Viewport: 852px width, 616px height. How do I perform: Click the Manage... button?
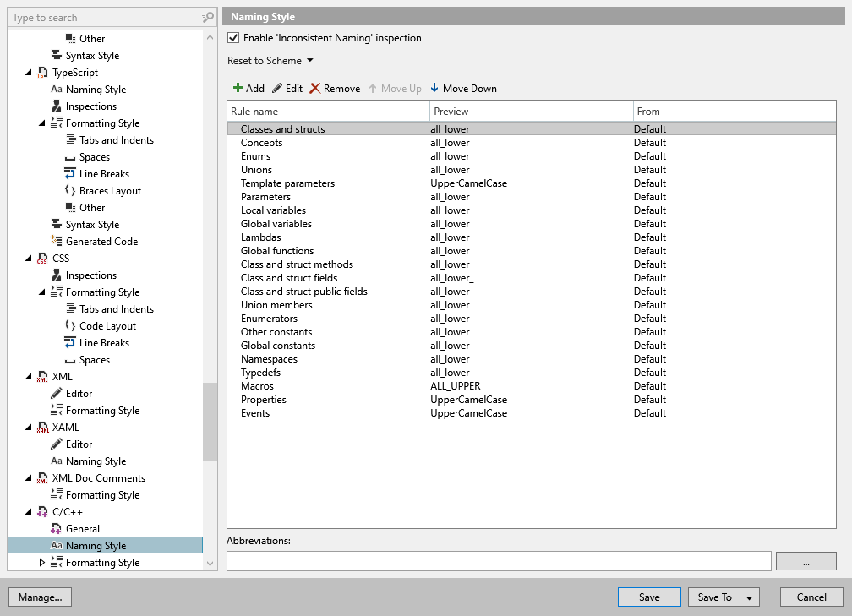click(39, 597)
